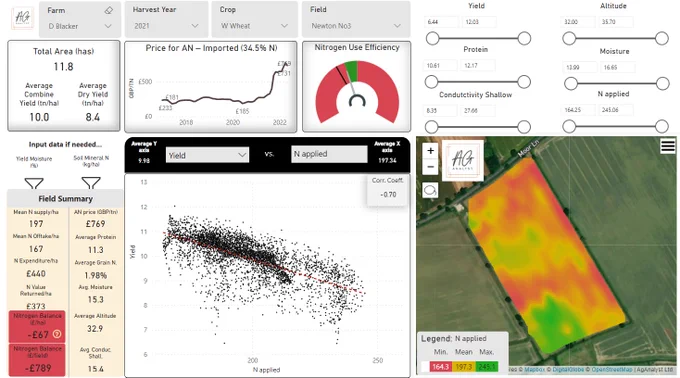Edit the Moisture maximum value 16.65
The height and width of the screenshot is (378, 680).
point(618,67)
